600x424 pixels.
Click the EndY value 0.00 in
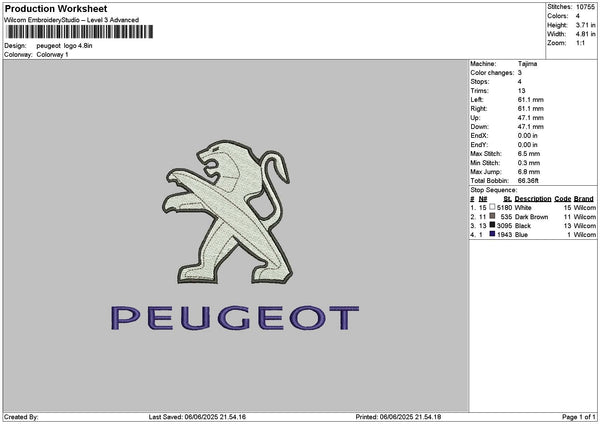(x=527, y=145)
